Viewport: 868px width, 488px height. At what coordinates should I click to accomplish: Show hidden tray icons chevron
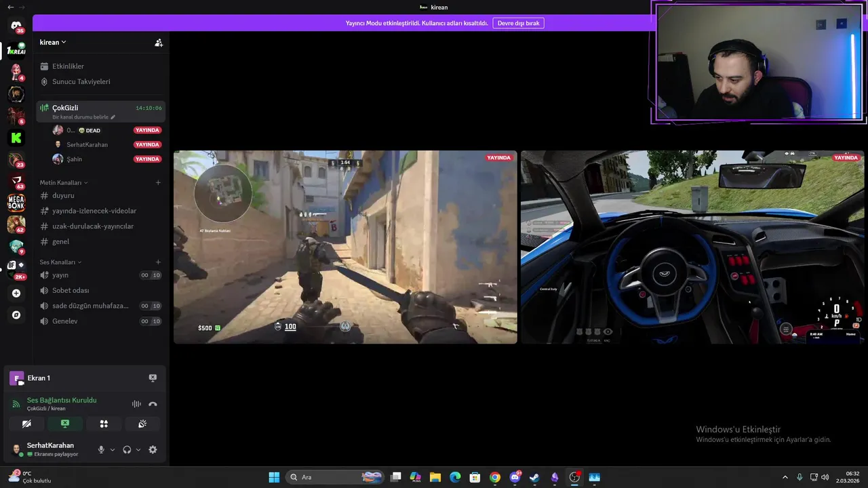(x=785, y=477)
